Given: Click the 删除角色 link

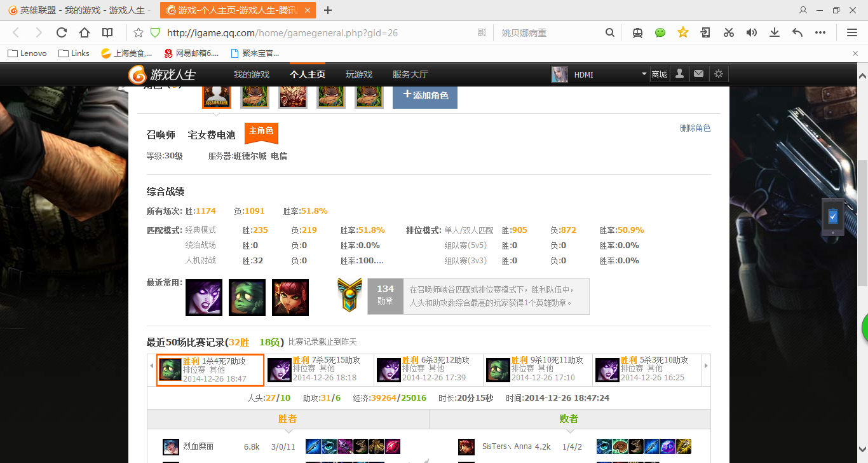Looking at the screenshot, I should tap(695, 128).
